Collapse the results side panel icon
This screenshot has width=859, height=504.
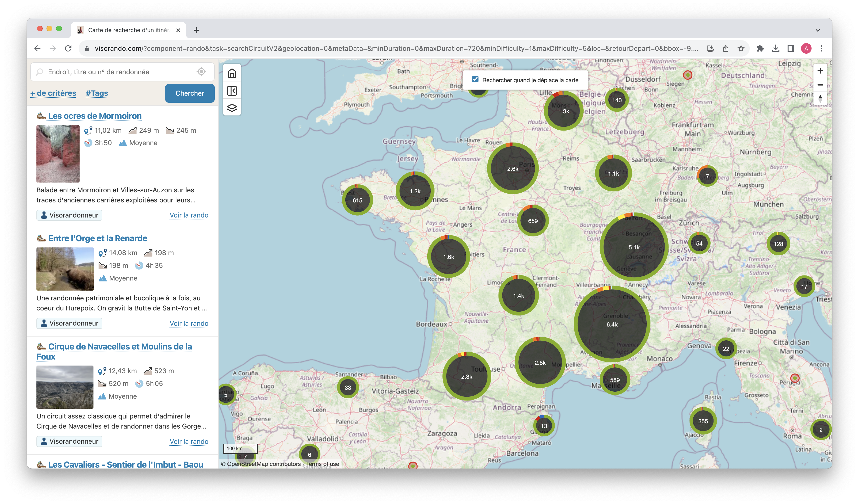[x=232, y=91]
